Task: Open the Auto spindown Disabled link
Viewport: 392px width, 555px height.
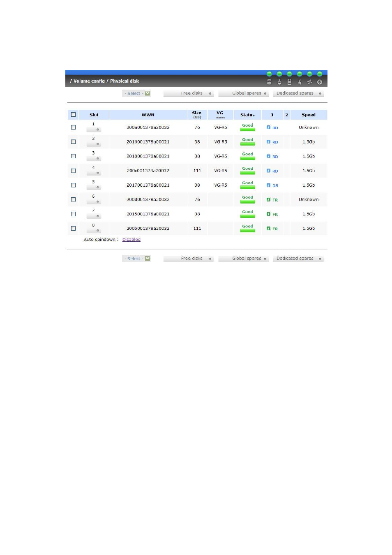Action: point(131,240)
